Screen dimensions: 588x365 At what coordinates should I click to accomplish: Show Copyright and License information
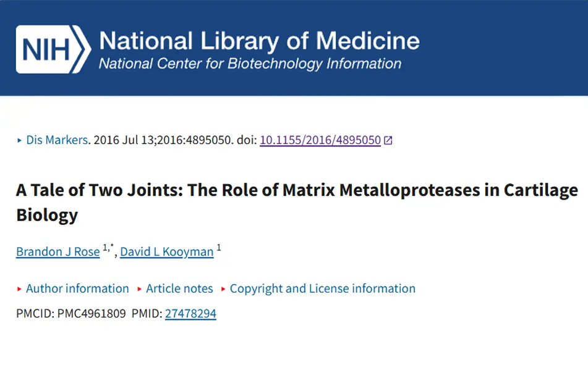pos(322,288)
